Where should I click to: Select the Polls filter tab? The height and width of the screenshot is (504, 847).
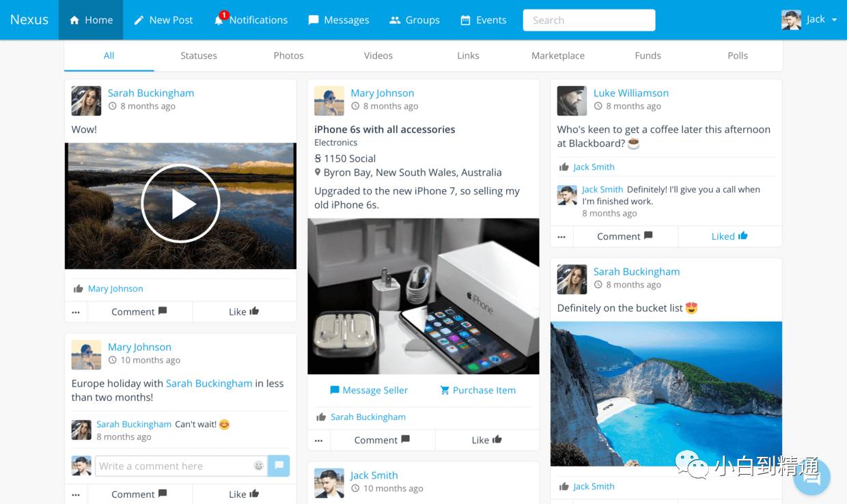(737, 55)
